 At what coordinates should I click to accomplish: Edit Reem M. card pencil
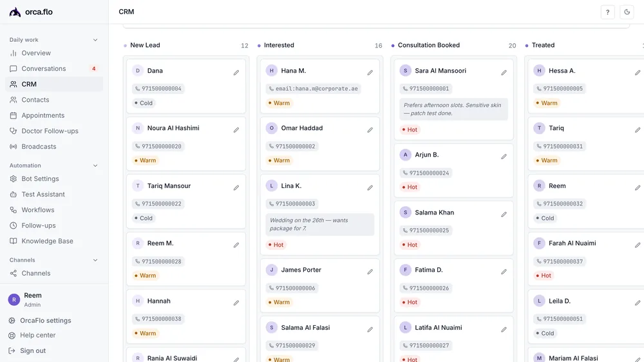(x=236, y=245)
